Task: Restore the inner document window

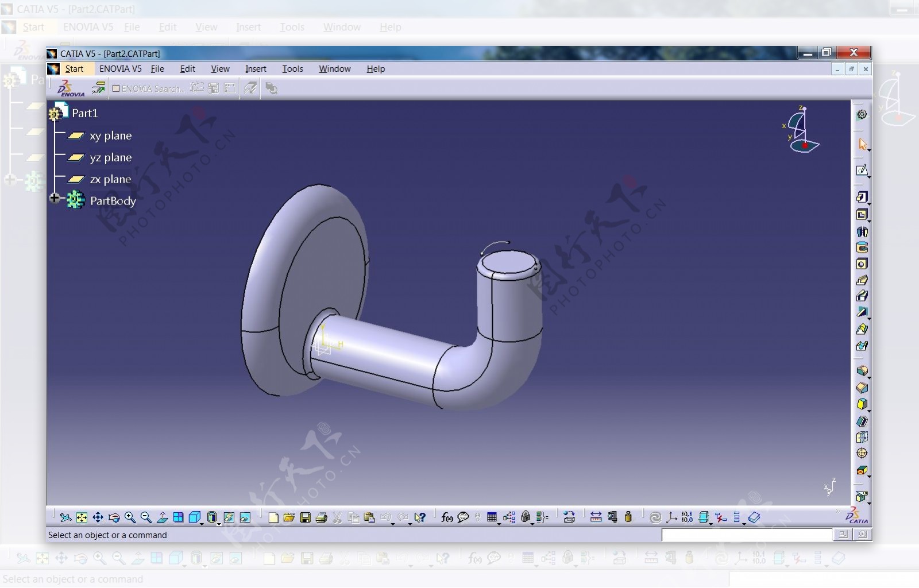Action: (852, 69)
